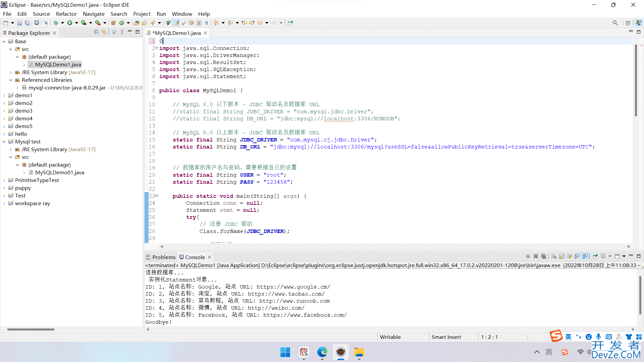This screenshot has height=362, width=644.
Task: Toggle Console Scroll Lock
Action: coord(562,256)
